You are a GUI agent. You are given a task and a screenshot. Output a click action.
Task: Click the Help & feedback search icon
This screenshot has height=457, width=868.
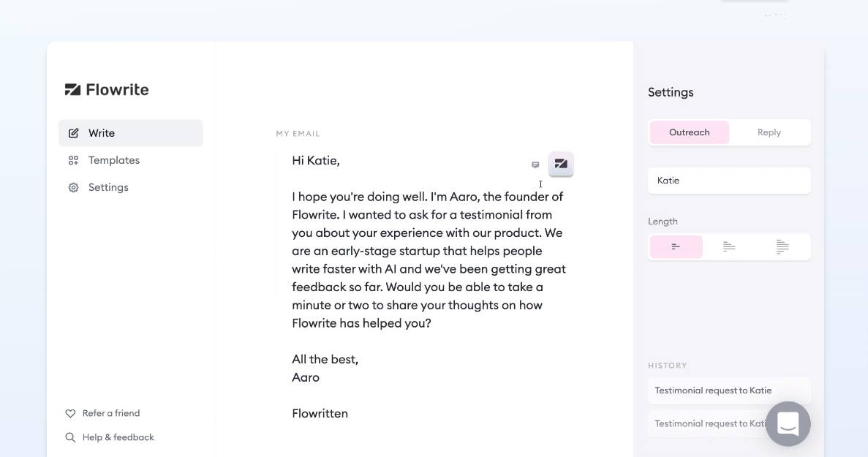[70, 437]
